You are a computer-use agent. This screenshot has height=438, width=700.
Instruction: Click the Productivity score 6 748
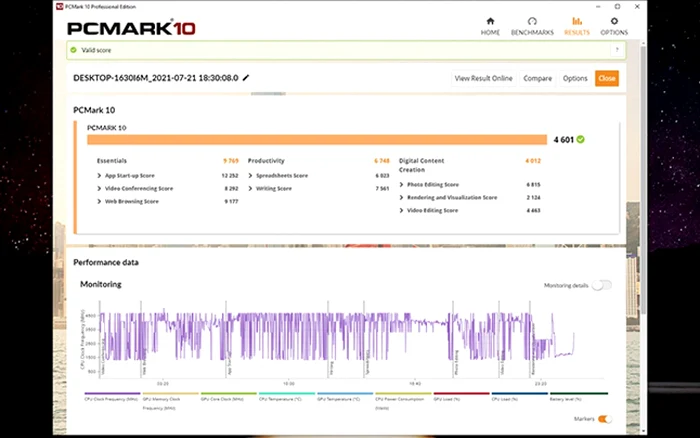[382, 161]
